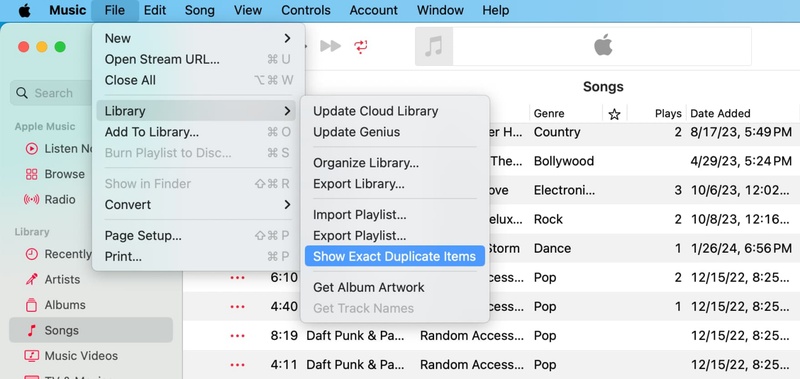Open Radio in sidebar

(x=49, y=199)
